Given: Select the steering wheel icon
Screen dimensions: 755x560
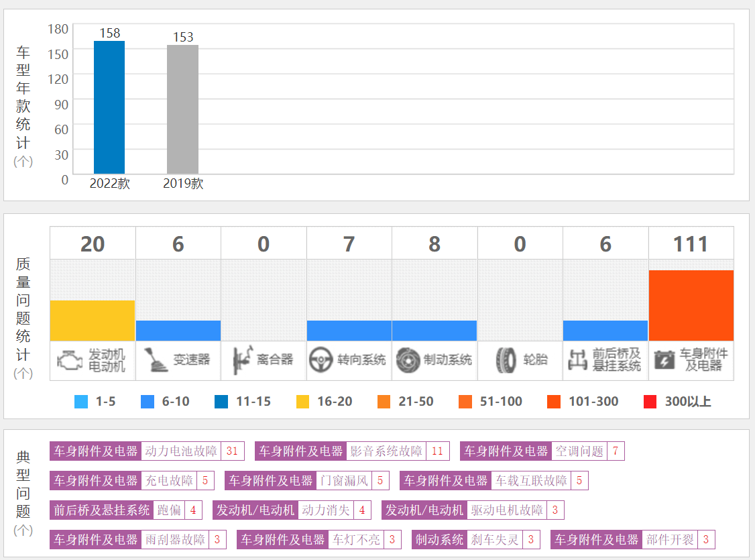Looking at the screenshot, I should [x=321, y=360].
